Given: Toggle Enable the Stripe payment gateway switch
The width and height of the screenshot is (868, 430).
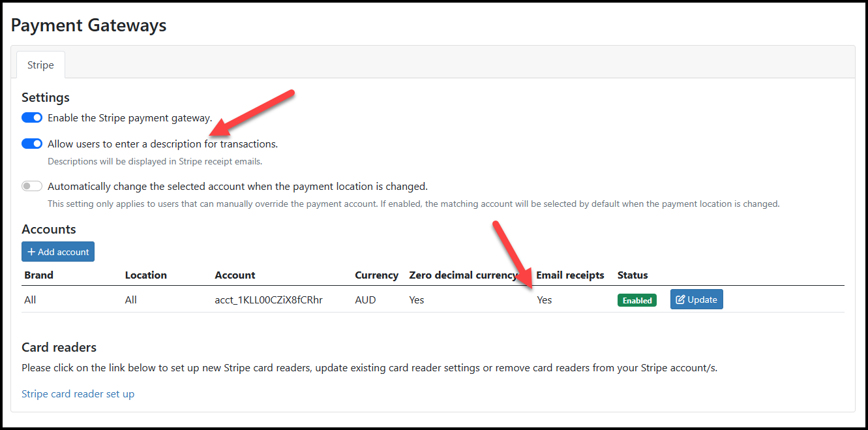Looking at the screenshot, I should [x=32, y=118].
